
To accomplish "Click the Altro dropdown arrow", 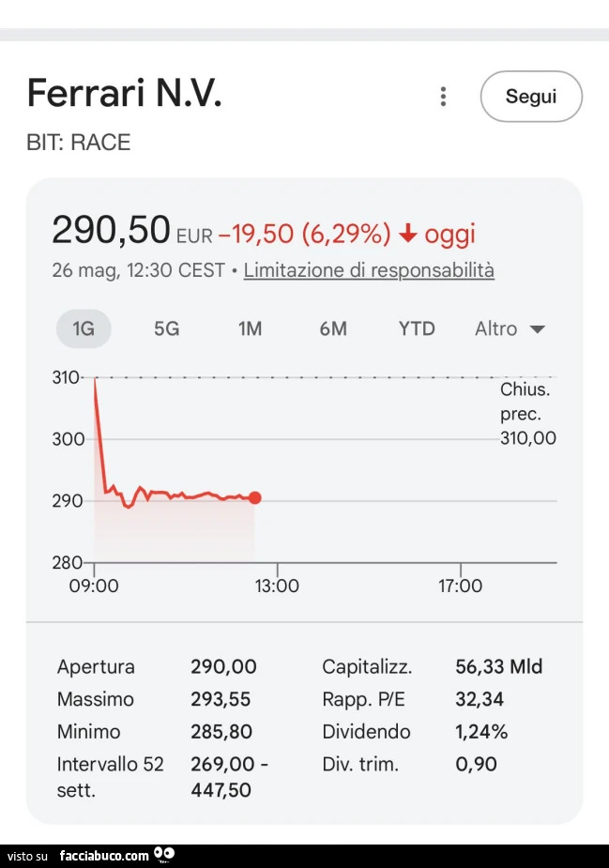I will (x=537, y=329).
